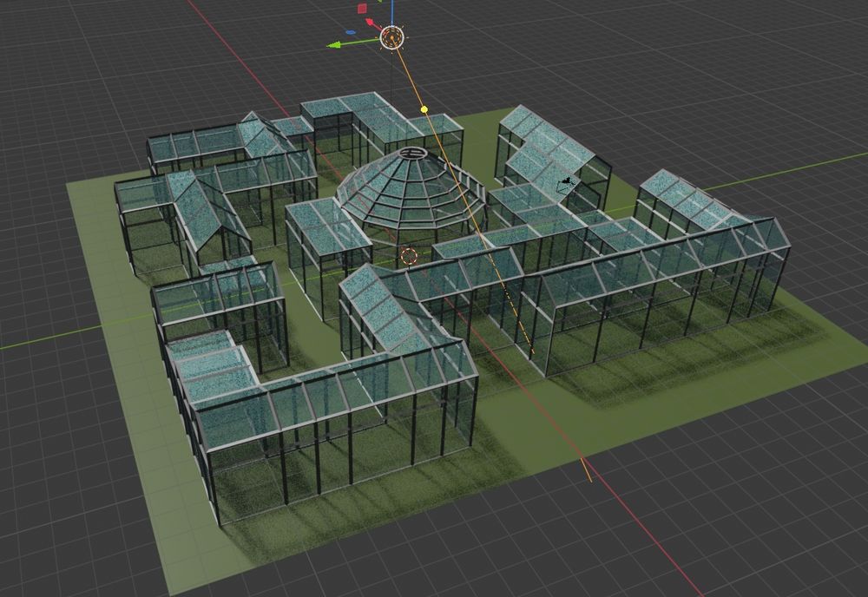
Task: Click the red square plane-move handle
Action: (x=362, y=9)
